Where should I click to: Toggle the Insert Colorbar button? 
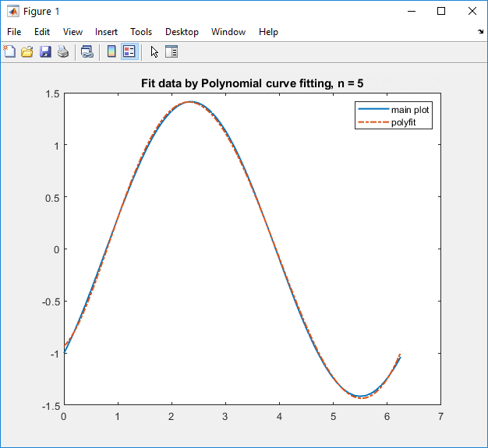pyautogui.click(x=111, y=52)
